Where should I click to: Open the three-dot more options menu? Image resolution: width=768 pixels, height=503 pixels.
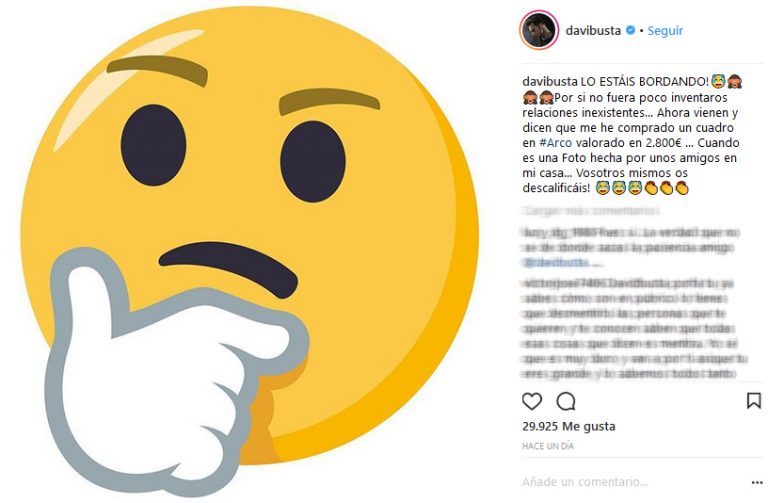tap(756, 482)
